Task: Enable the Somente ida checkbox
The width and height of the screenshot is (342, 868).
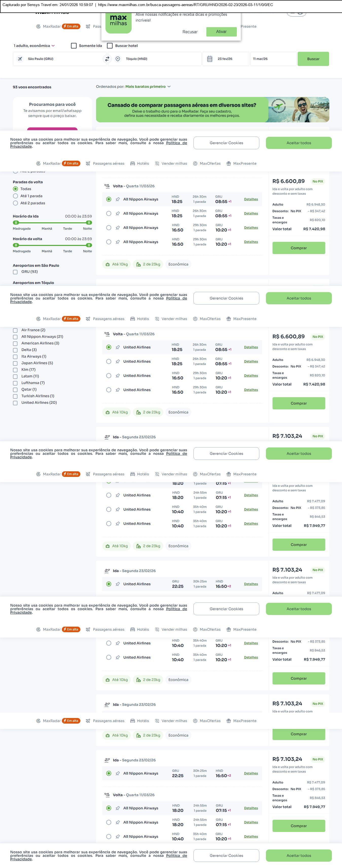Action: click(74, 46)
